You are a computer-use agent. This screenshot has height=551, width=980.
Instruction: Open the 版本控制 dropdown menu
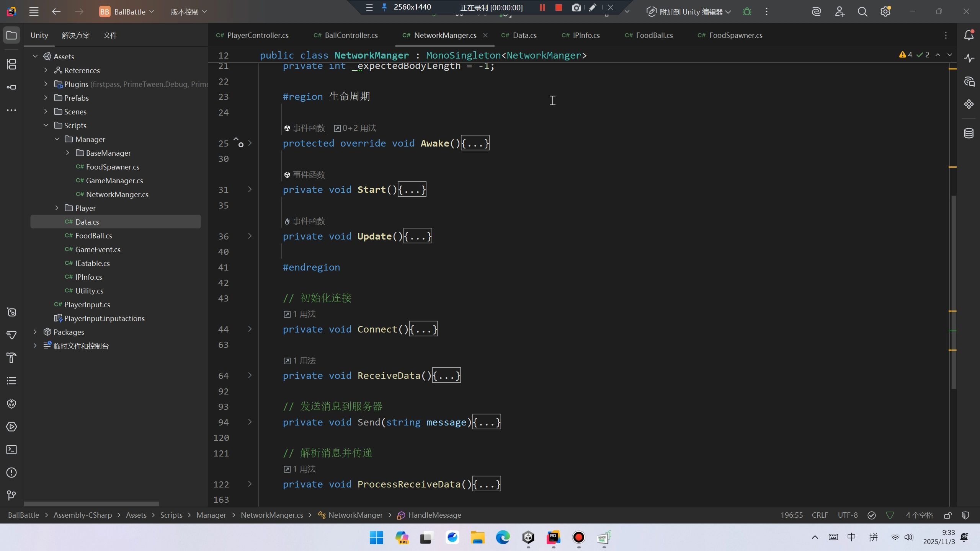coord(189,12)
